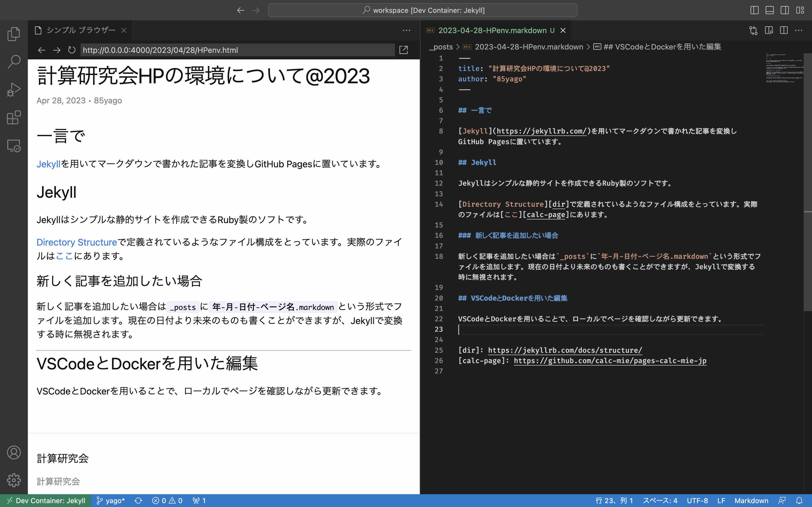Open the Manage gear icon
The height and width of the screenshot is (507, 812).
[x=14, y=480]
